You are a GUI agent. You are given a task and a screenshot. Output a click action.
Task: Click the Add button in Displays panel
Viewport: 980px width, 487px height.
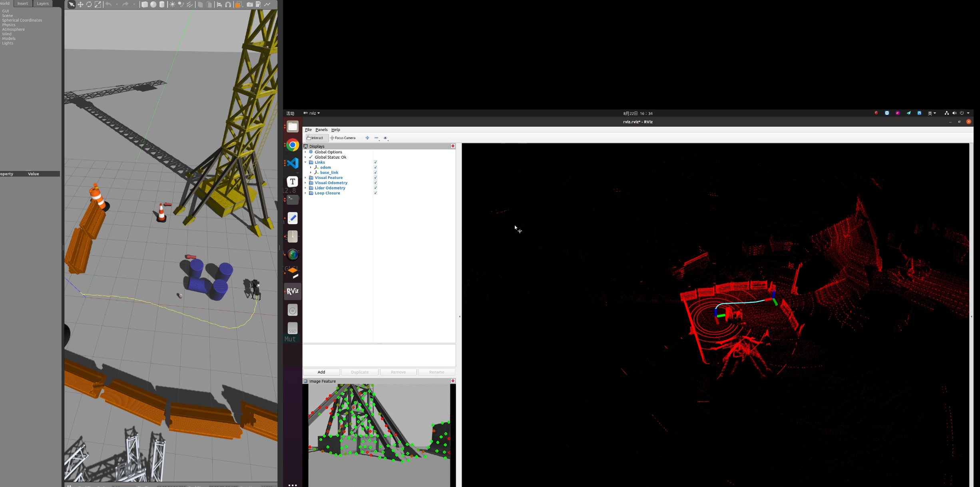tap(321, 372)
